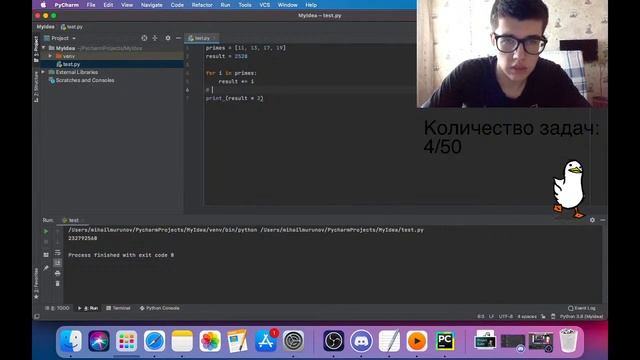Open Finder from the Dock

(71, 340)
